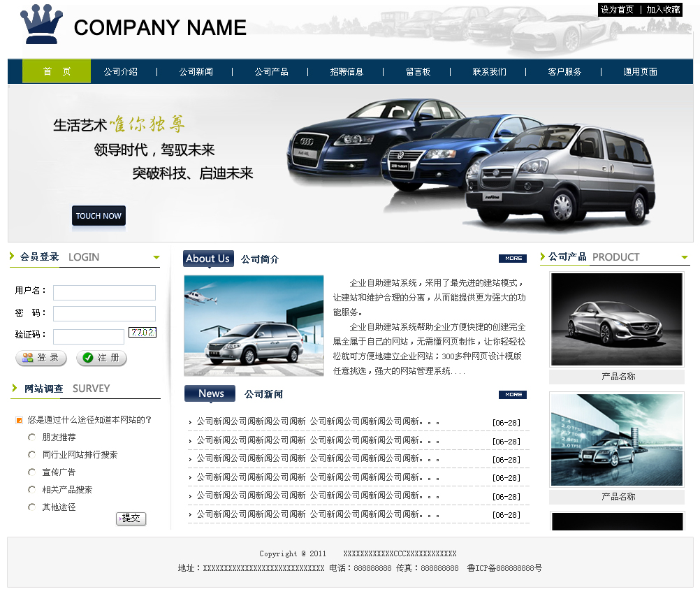Click the green arrow beside 会员登录
The width and height of the screenshot is (700, 594).
tap(12, 256)
